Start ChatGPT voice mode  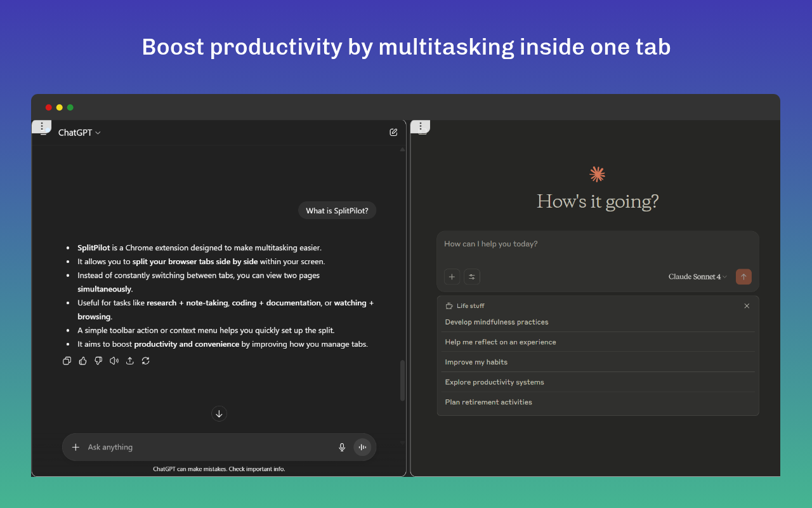point(362,447)
